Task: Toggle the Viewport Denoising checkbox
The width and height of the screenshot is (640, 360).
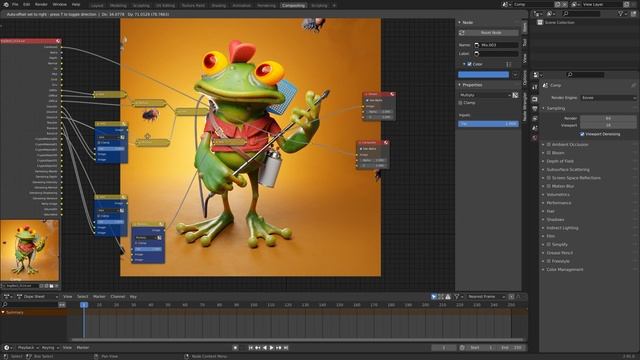Action: coord(582,134)
